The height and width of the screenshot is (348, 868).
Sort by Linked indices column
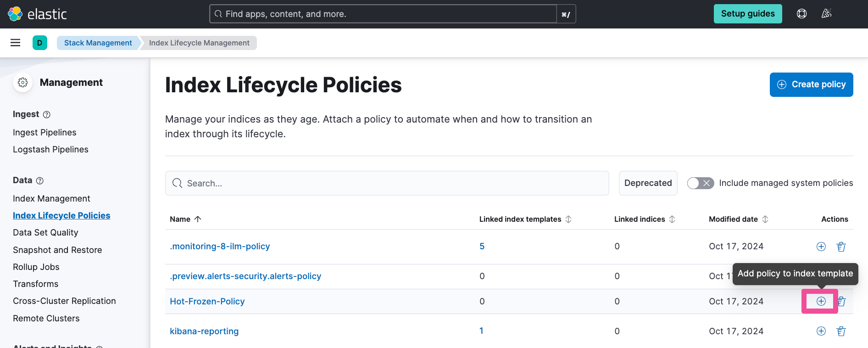coord(645,219)
